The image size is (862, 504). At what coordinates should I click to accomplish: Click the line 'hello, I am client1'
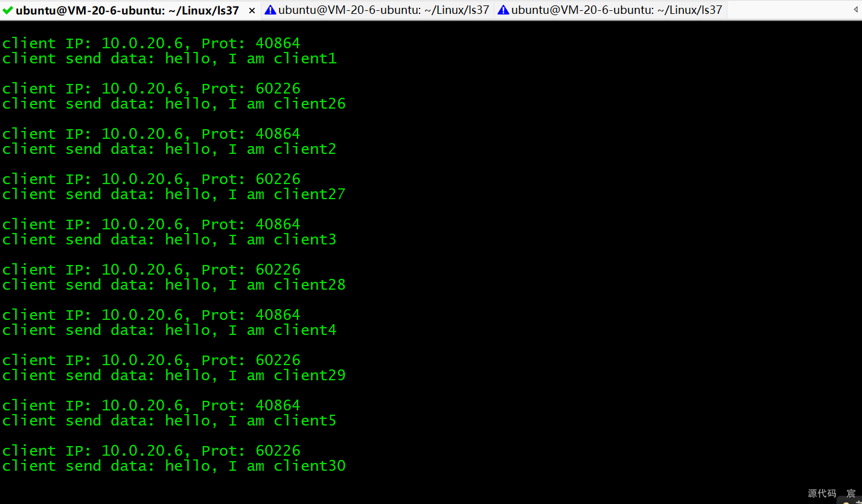click(x=169, y=59)
